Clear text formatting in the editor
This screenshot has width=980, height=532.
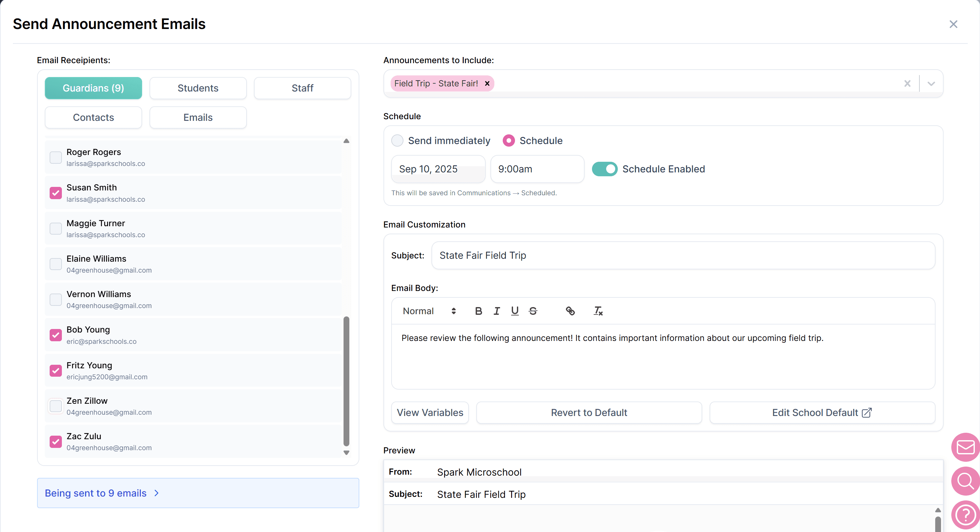pyautogui.click(x=598, y=311)
